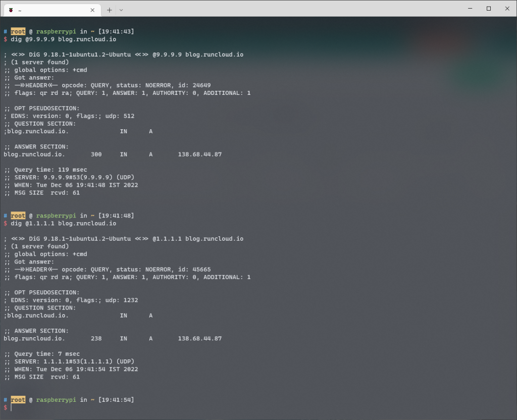Click 'QUESTION SECTION:' heading in second output
The width and height of the screenshot is (517, 420).
(x=45, y=308)
